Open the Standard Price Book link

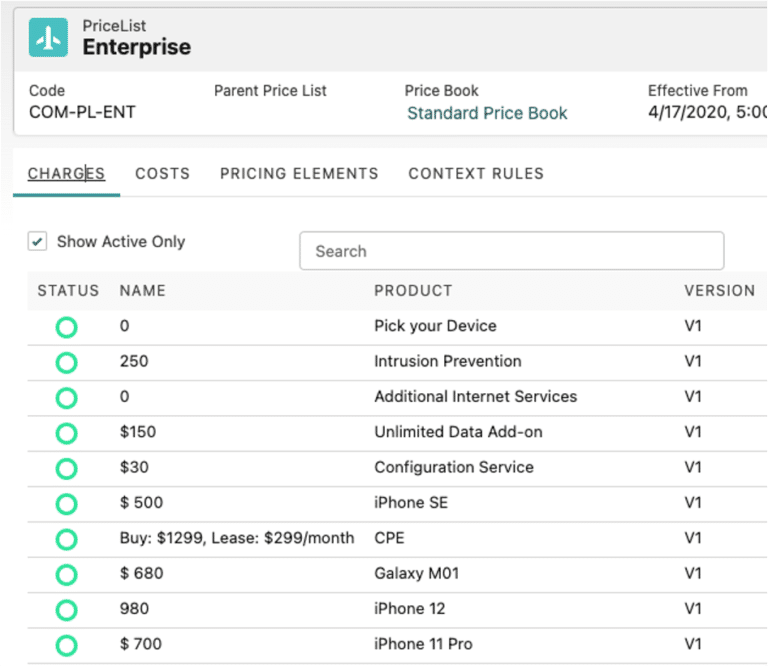(487, 113)
